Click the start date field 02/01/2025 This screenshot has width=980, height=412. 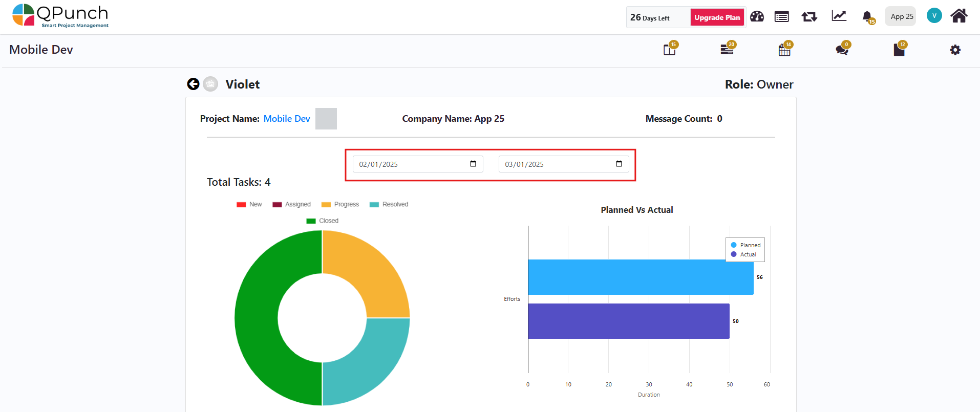(x=418, y=164)
